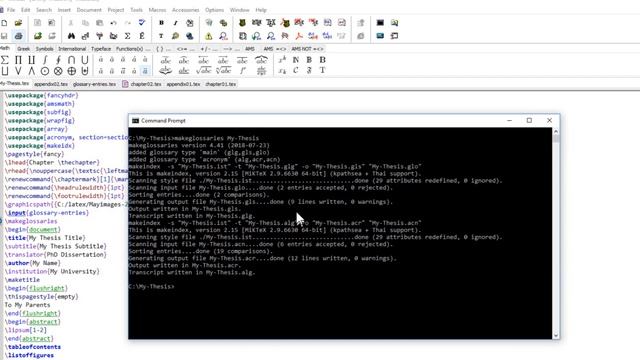This screenshot has height=360, width=640.
Task: Insert the integral symbol
Action: point(45,60)
